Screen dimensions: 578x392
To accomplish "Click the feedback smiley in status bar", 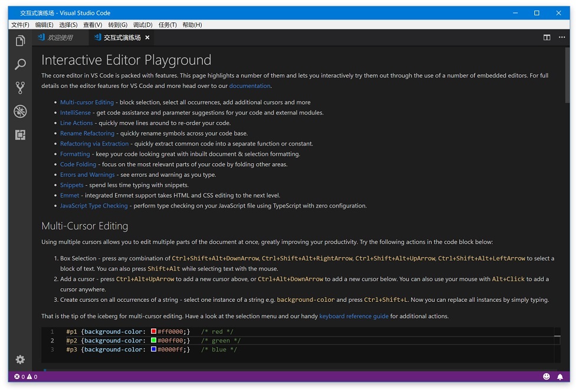I will (x=546, y=376).
